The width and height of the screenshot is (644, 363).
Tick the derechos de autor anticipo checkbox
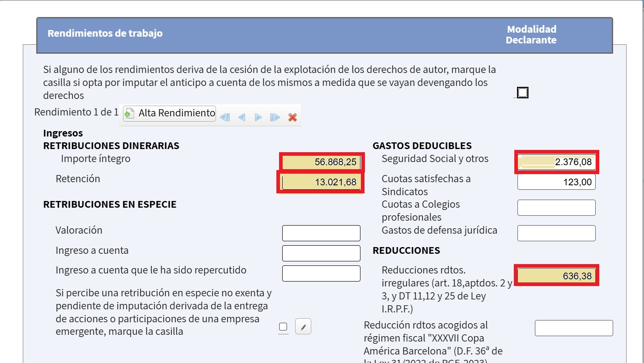[x=522, y=93]
